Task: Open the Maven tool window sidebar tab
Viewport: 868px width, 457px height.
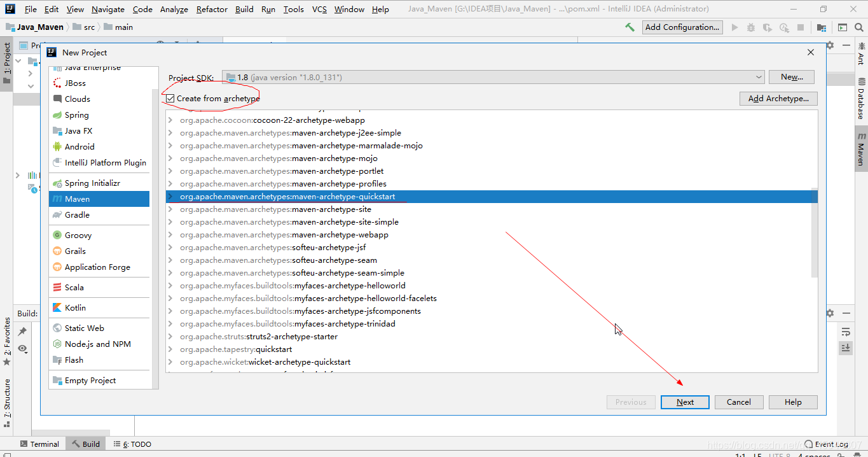Action: click(x=861, y=149)
